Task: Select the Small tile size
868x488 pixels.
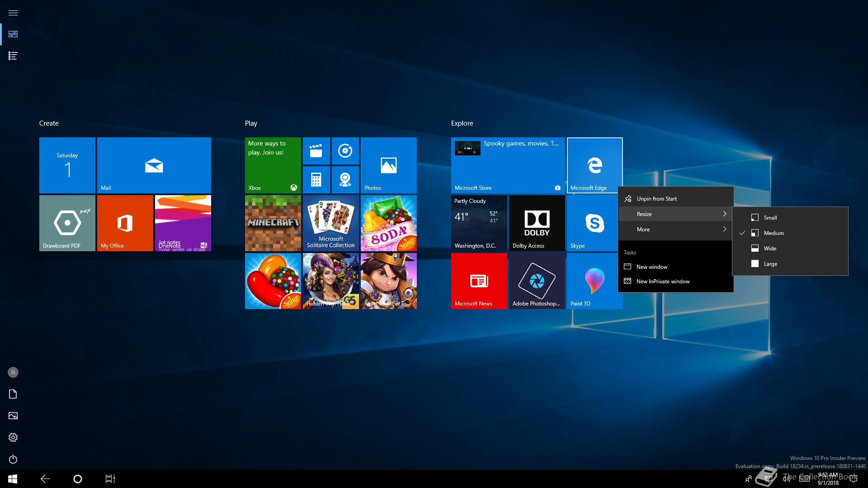Action: coord(790,218)
